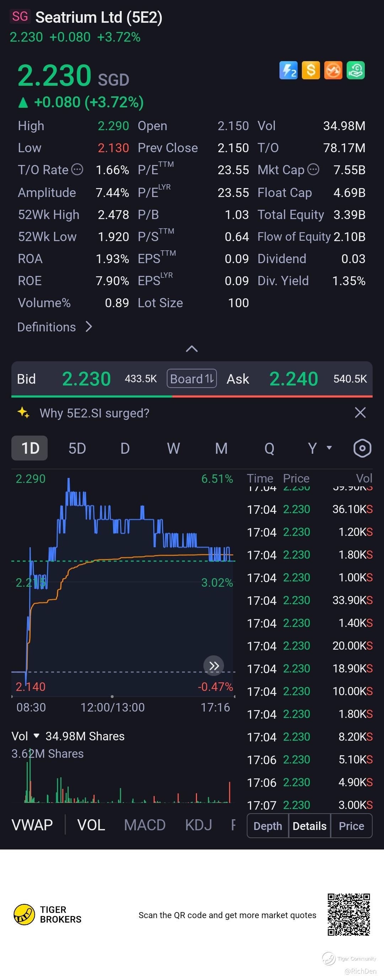Open the Vol indicator dropdown triangle
Viewport: 384px width, 980px height.
[37, 736]
